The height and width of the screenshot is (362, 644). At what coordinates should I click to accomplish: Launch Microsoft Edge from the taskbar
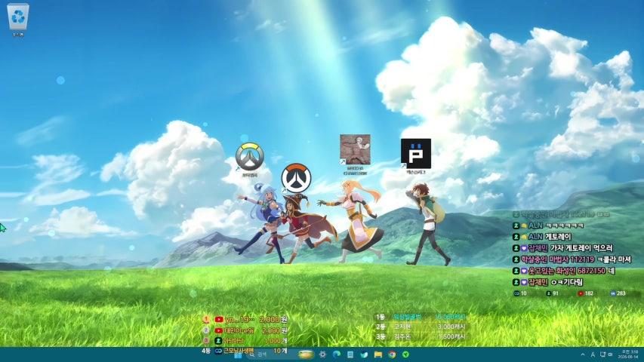pos(337,354)
